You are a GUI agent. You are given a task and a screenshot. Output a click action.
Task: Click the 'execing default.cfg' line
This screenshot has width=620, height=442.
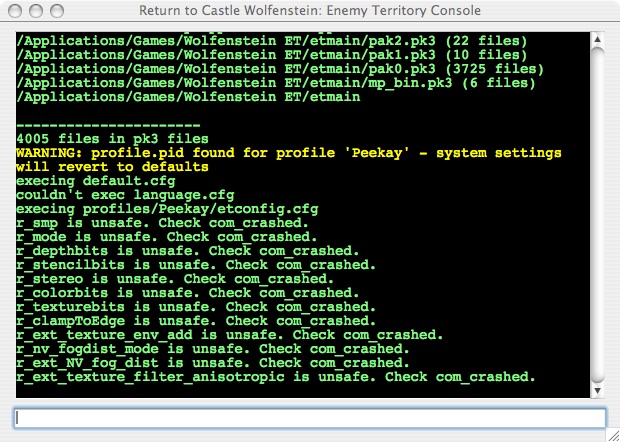[x=96, y=181]
